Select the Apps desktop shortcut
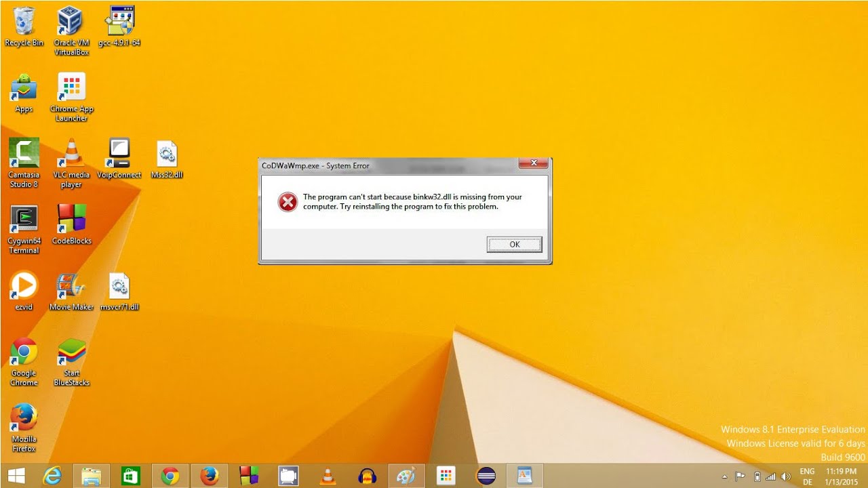Viewport: 868px width, 488px height. click(x=24, y=94)
